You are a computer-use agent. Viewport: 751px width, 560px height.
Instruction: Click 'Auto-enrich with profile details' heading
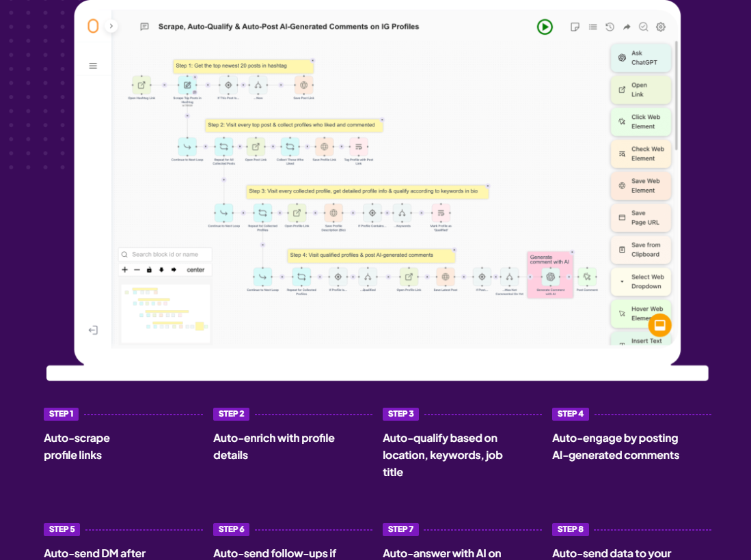(x=274, y=447)
